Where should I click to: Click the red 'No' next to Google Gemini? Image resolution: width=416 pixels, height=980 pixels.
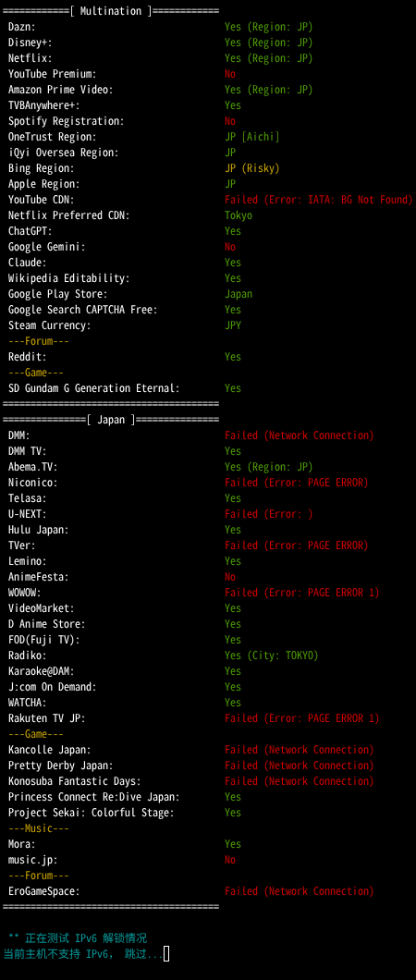[x=230, y=247]
